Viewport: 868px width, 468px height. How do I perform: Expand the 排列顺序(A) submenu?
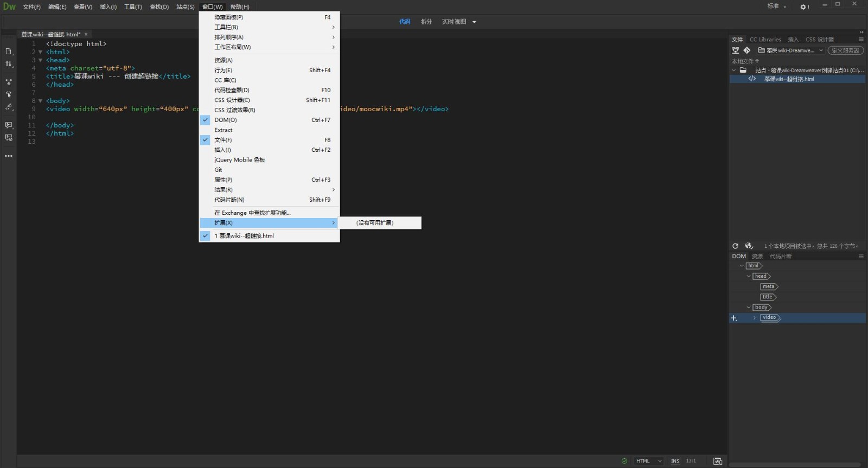270,37
